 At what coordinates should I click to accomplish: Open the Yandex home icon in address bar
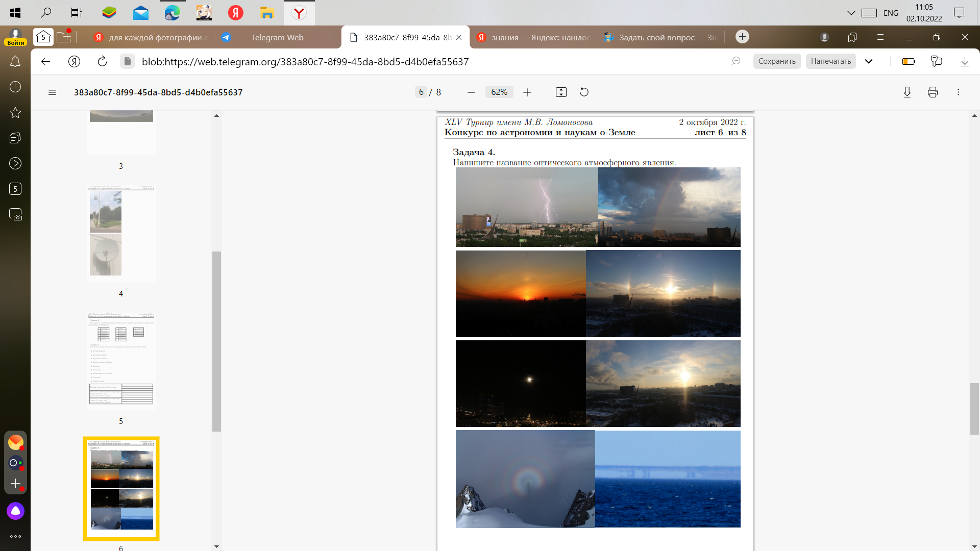74,62
